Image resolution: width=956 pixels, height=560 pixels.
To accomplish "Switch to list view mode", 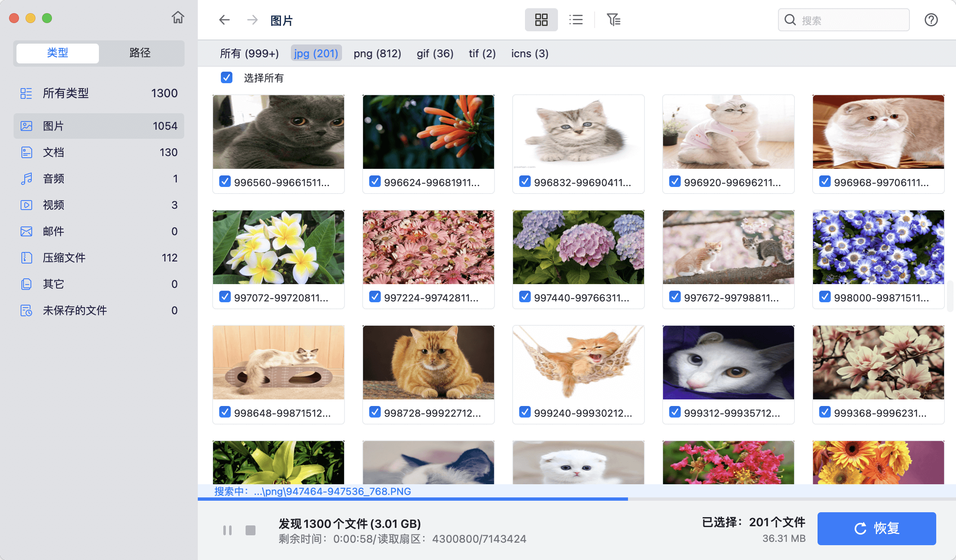I will tap(576, 19).
